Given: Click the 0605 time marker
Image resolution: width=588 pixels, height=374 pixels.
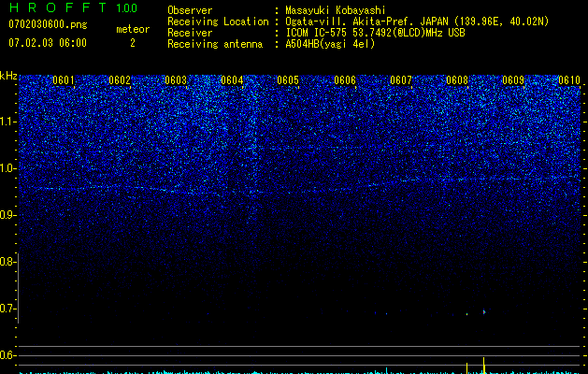Looking at the screenshot, I should [x=288, y=80].
